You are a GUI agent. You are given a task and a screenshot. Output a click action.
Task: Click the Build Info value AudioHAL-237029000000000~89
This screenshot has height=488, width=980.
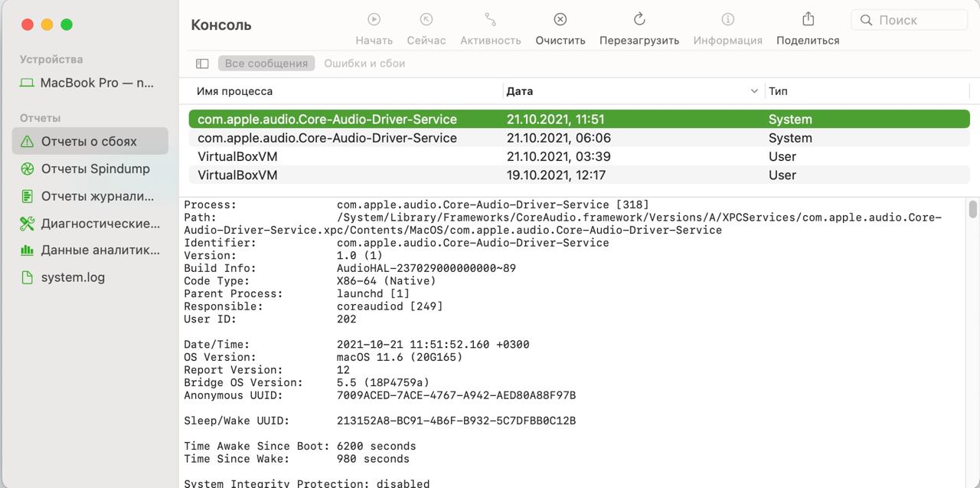426,268
